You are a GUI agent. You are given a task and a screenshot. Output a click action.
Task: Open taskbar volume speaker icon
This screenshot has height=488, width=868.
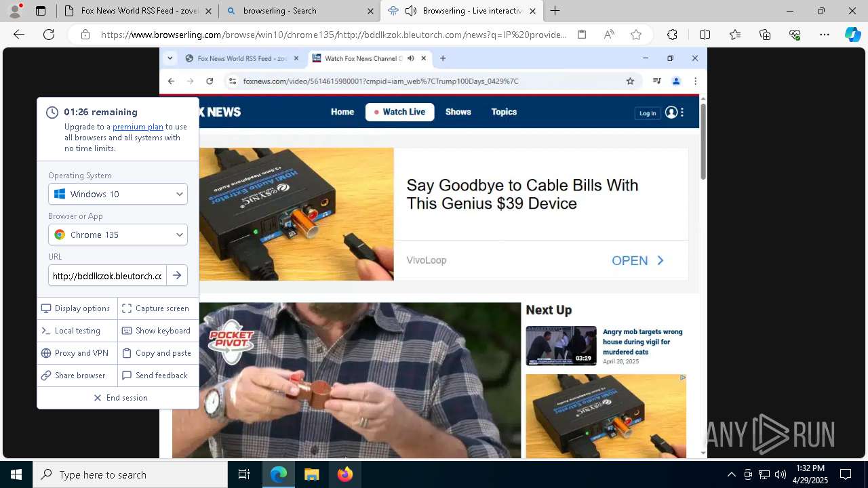click(781, 474)
